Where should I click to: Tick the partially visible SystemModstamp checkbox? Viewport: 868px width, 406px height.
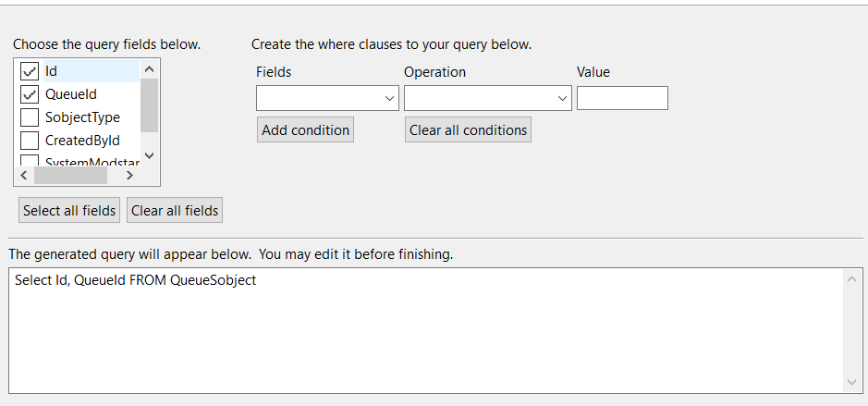point(30,161)
